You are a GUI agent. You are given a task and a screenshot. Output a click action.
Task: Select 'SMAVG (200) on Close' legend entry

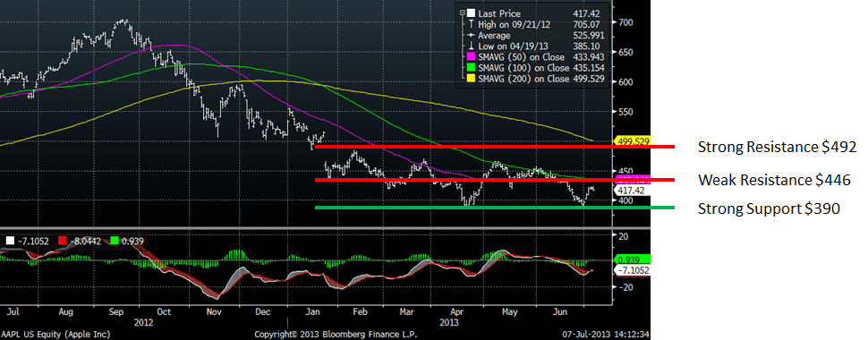523,80
